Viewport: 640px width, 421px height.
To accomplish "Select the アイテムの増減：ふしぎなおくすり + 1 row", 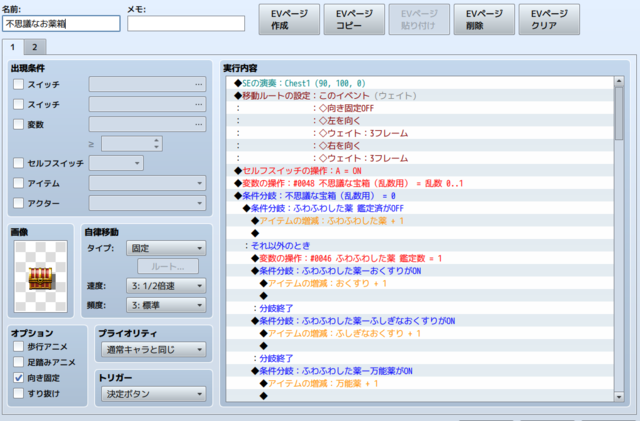I will point(420,333).
